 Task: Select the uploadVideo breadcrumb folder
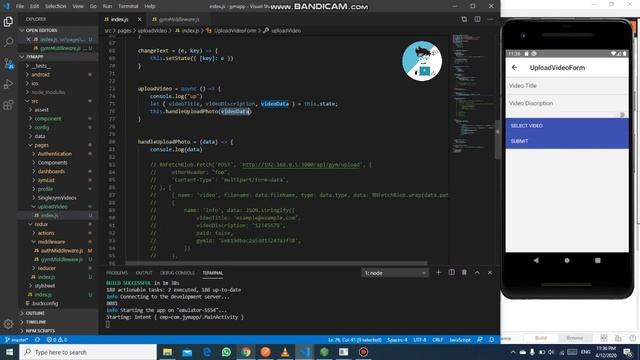click(x=152, y=30)
